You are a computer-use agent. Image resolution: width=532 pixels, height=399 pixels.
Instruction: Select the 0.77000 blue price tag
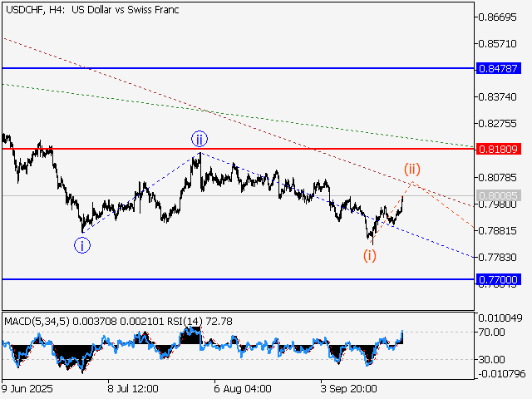click(499, 280)
